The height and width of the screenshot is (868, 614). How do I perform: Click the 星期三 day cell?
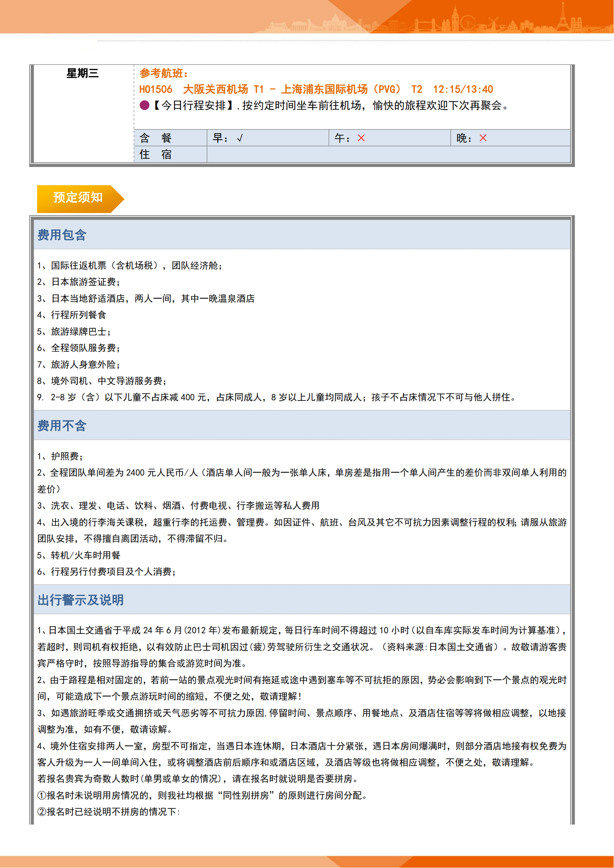pos(82,73)
